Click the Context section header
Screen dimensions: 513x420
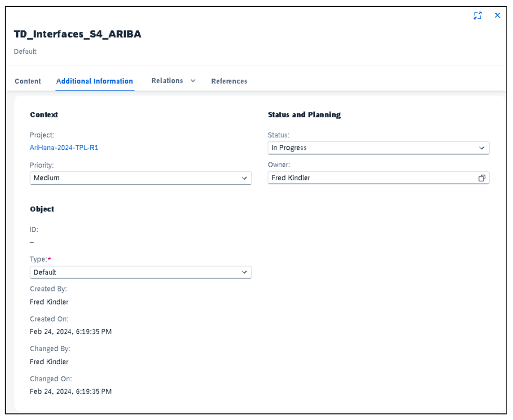tap(43, 115)
